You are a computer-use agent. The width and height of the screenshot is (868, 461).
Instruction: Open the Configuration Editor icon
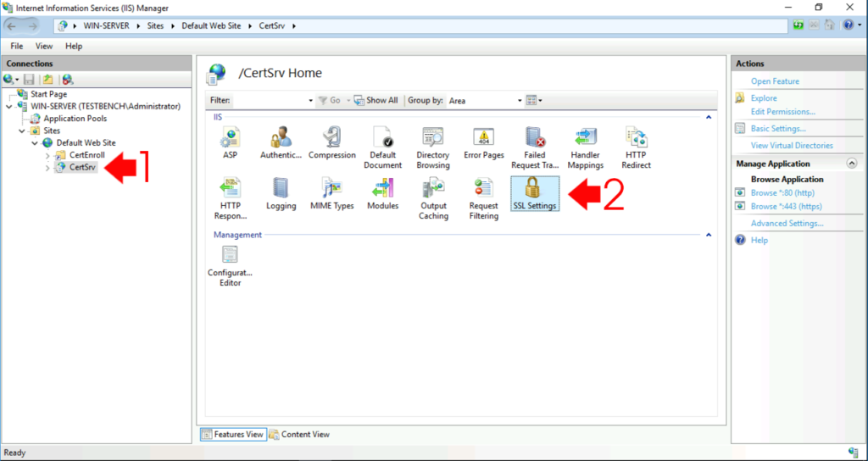coord(230,263)
